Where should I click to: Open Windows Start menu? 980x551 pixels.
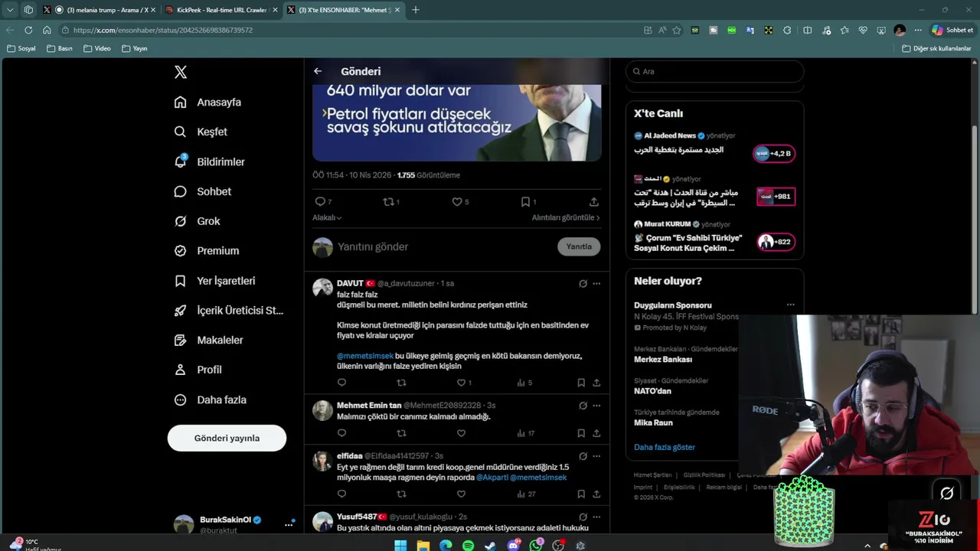click(x=400, y=545)
